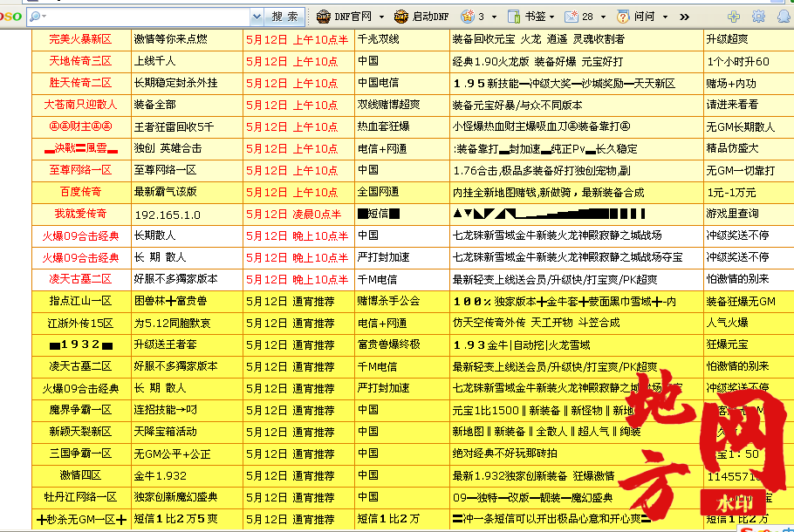Click the 三国争霸一区 server name
794x532 pixels.
[x=80, y=454]
